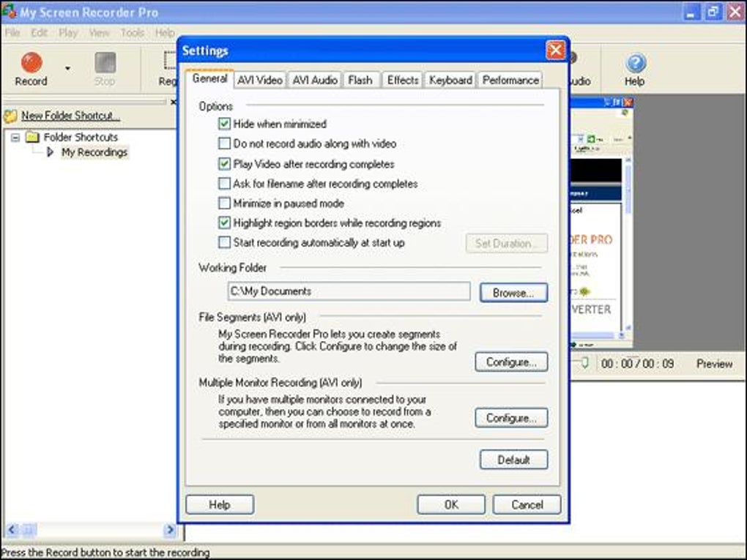The image size is (747, 560).
Task: Click Configure for Multiple Monitor Recording
Action: point(511,417)
